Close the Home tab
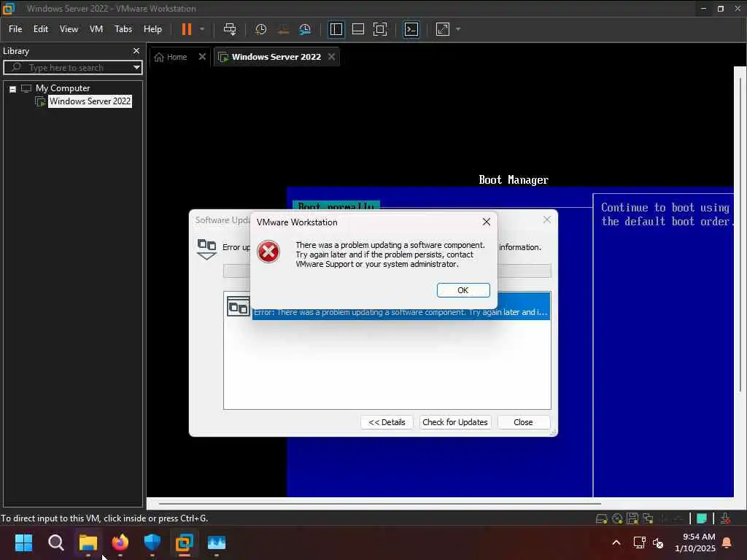 click(202, 57)
